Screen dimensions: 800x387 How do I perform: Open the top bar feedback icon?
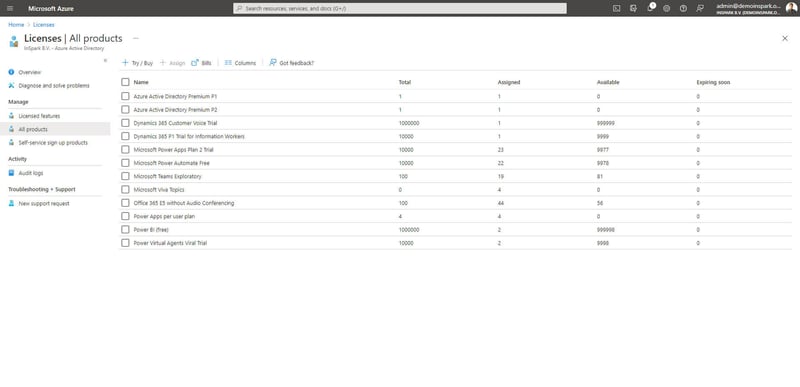click(x=700, y=8)
